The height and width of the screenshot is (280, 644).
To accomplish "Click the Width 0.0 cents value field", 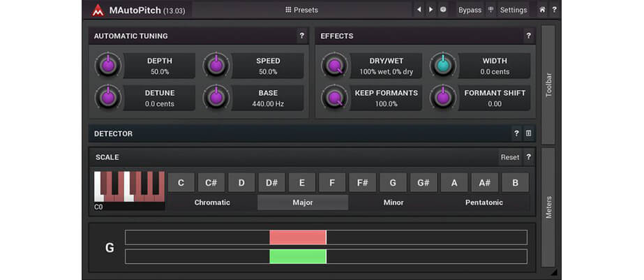I will pyautogui.click(x=495, y=66).
